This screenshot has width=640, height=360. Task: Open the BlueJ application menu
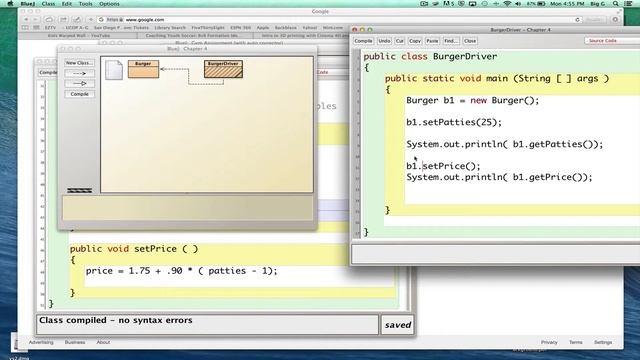pyautogui.click(x=27, y=4)
